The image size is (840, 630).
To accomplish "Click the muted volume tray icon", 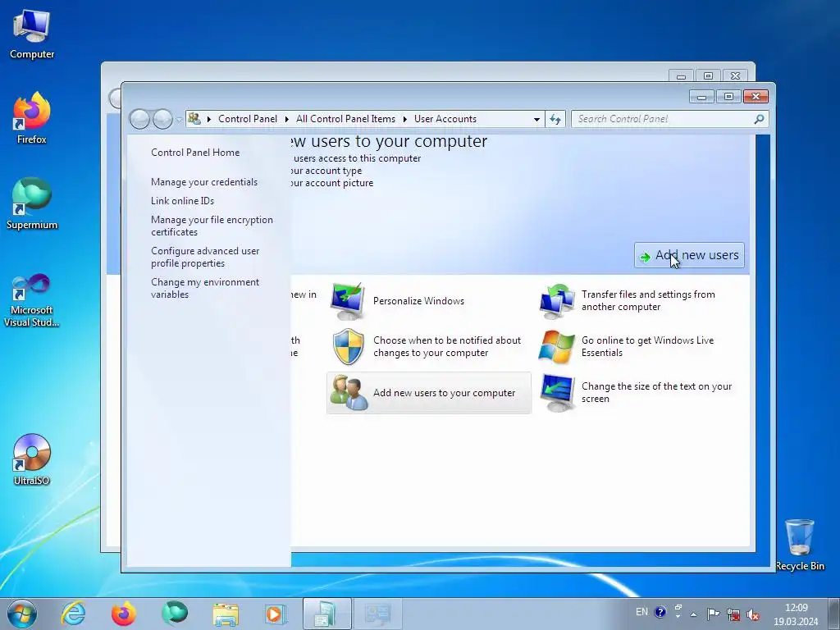I will pos(753,614).
